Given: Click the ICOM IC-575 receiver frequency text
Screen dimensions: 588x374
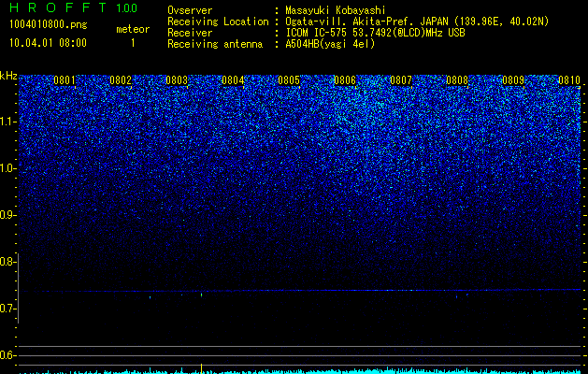Looking at the screenshot, I should (375, 33).
